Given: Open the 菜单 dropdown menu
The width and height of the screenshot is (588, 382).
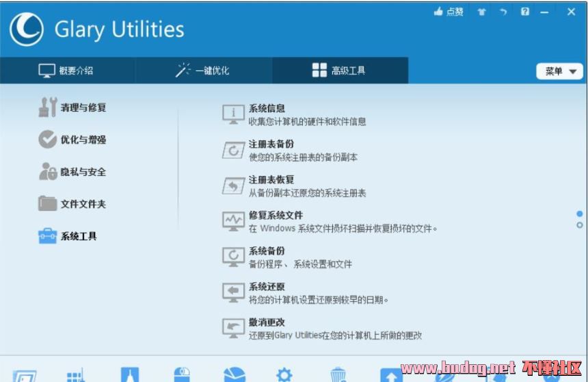Looking at the screenshot, I should pyautogui.click(x=559, y=71).
